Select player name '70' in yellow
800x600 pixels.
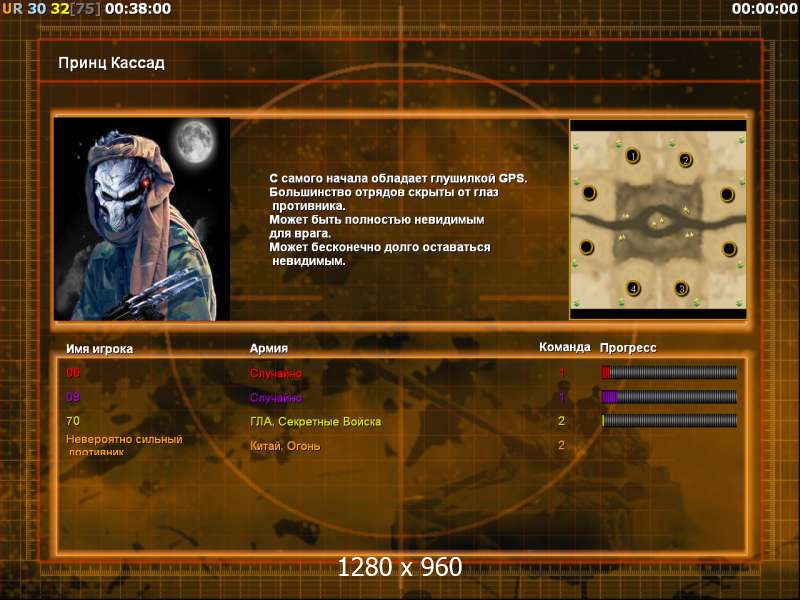coord(73,421)
